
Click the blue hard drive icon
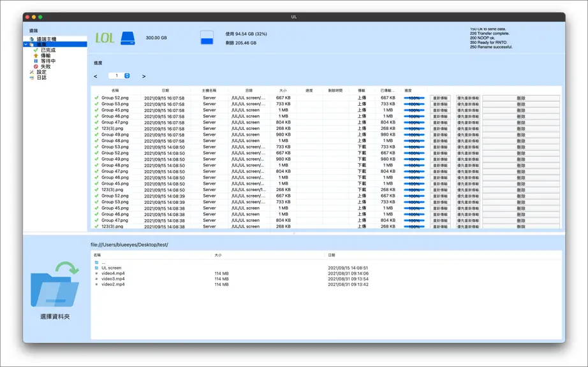tap(128, 38)
